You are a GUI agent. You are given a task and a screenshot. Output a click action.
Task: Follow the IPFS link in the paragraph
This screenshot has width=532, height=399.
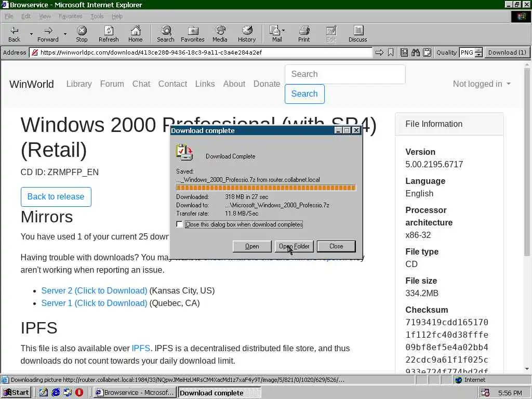coord(141,349)
